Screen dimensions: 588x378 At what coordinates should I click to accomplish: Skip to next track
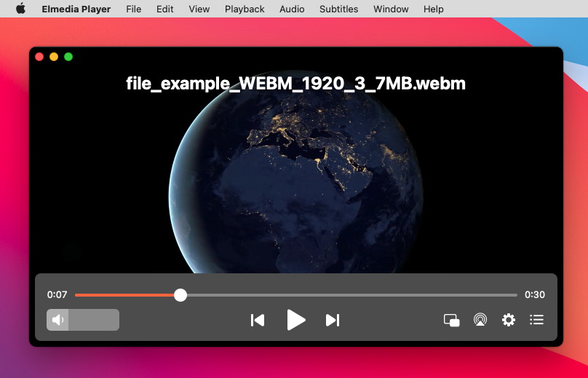333,321
